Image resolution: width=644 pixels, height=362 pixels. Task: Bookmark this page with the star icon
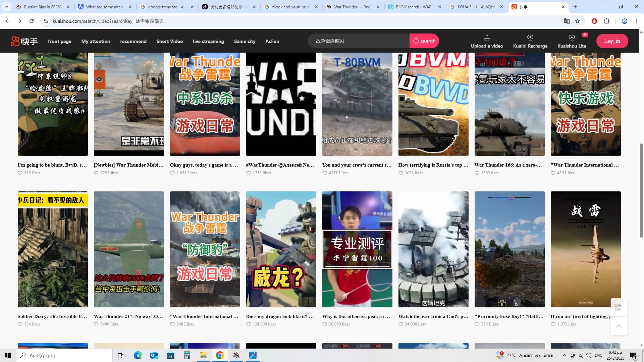(x=578, y=21)
